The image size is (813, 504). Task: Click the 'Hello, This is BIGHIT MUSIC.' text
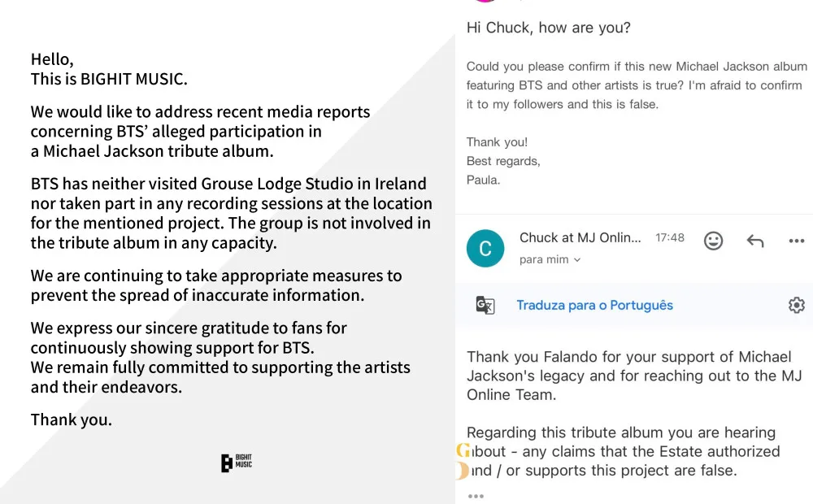click(109, 69)
